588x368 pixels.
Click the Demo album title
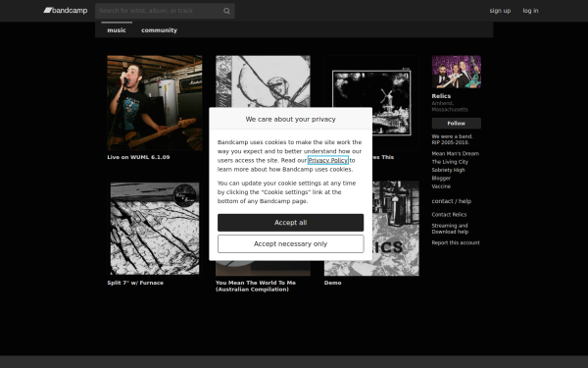tap(332, 283)
